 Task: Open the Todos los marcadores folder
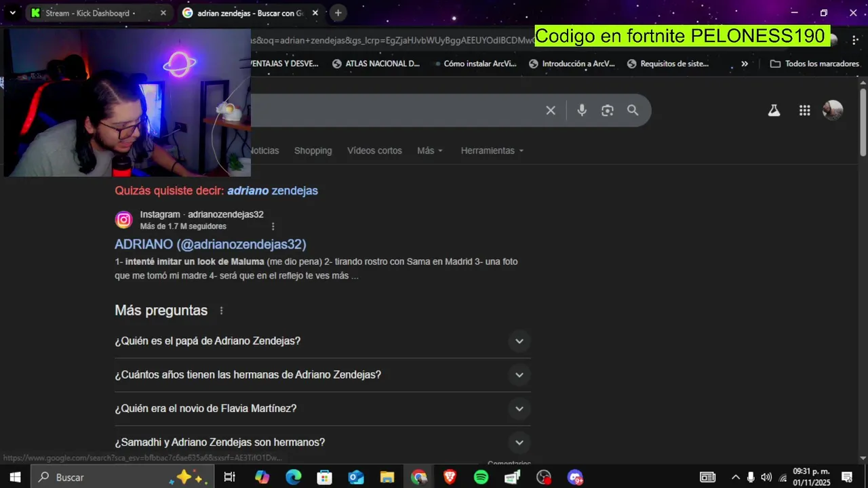point(814,64)
